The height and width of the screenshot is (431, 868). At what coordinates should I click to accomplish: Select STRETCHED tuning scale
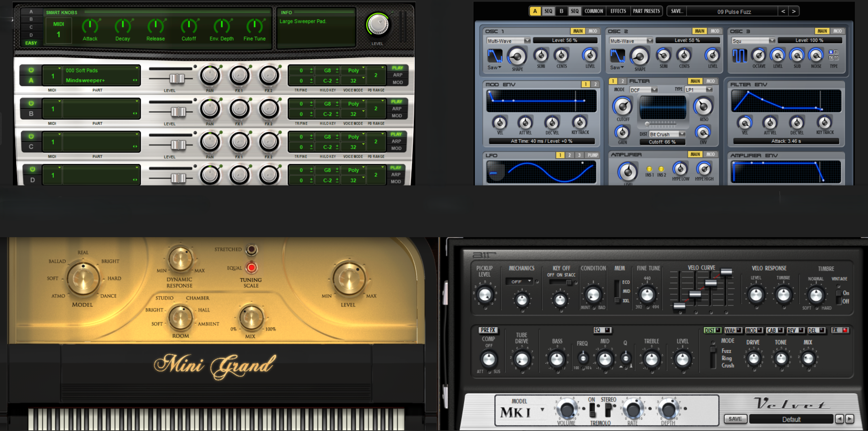point(252,250)
